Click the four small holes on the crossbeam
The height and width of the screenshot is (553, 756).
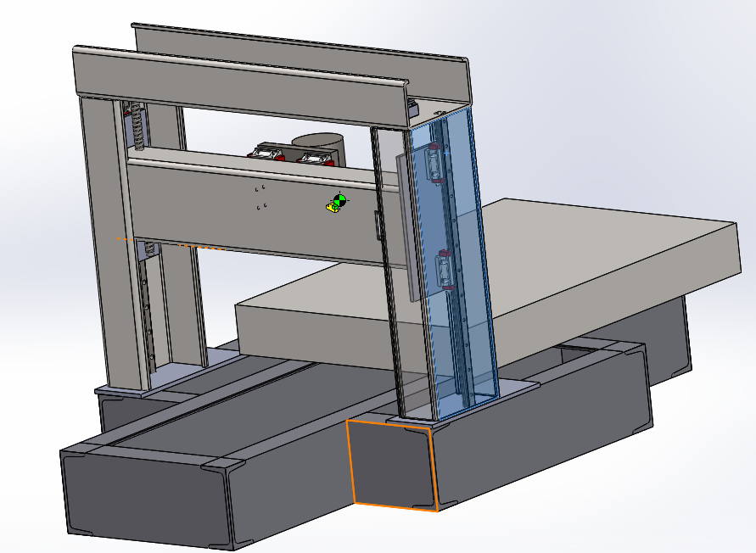[x=262, y=196]
